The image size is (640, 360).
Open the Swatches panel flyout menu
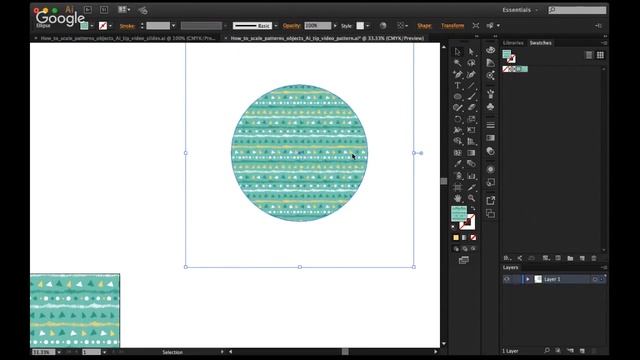[604, 43]
